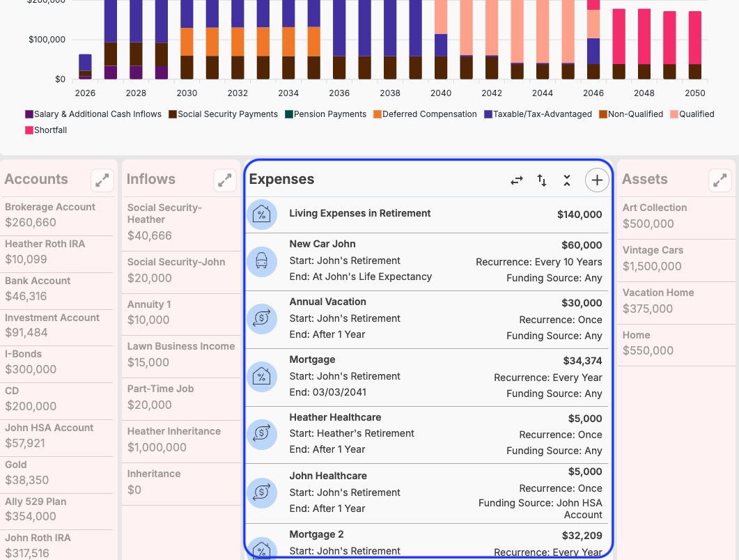Add a new expense with plus button
Image resolution: width=739 pixels, height=560 pixels.
point(597,180)
